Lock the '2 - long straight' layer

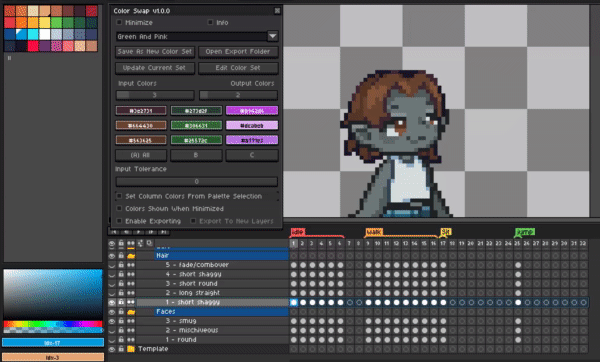pos(121,293)
